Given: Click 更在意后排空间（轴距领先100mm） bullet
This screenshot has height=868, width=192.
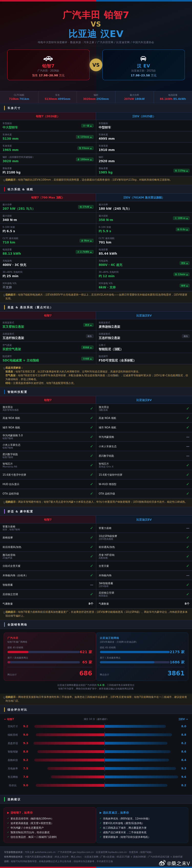Looking at the screenshot, I should [31, 819].
